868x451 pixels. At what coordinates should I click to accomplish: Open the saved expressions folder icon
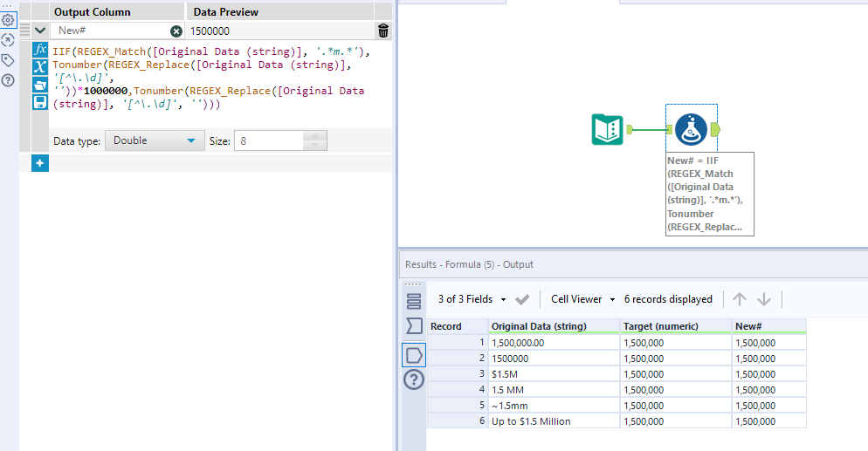(x=40, y=85)
